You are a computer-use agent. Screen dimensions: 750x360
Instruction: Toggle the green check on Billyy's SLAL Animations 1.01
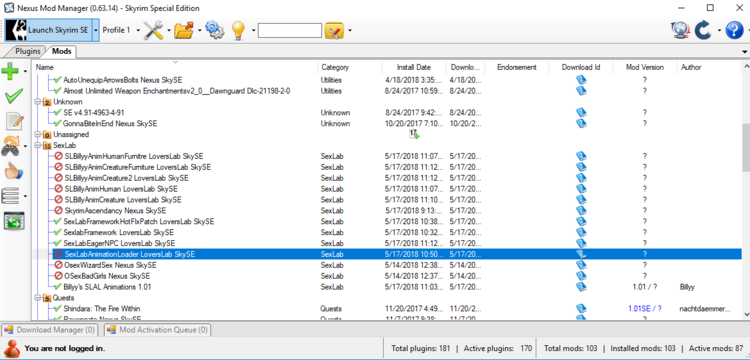58,287
